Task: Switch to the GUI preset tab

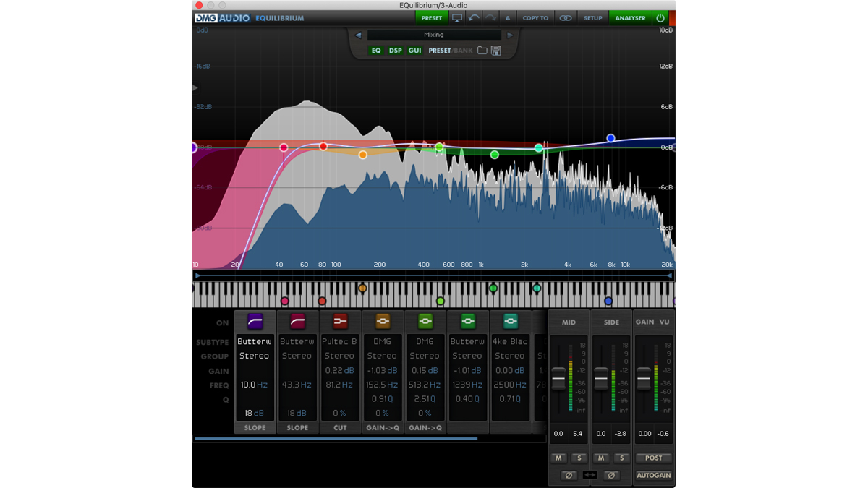Action: pyautogui.click(x=414, y=51)
